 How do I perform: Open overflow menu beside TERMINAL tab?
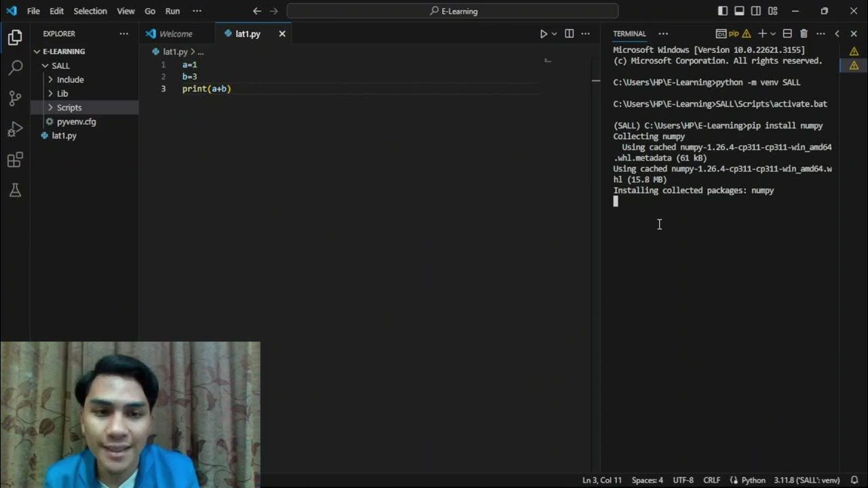pyautogui.click(x=663, y=34)
